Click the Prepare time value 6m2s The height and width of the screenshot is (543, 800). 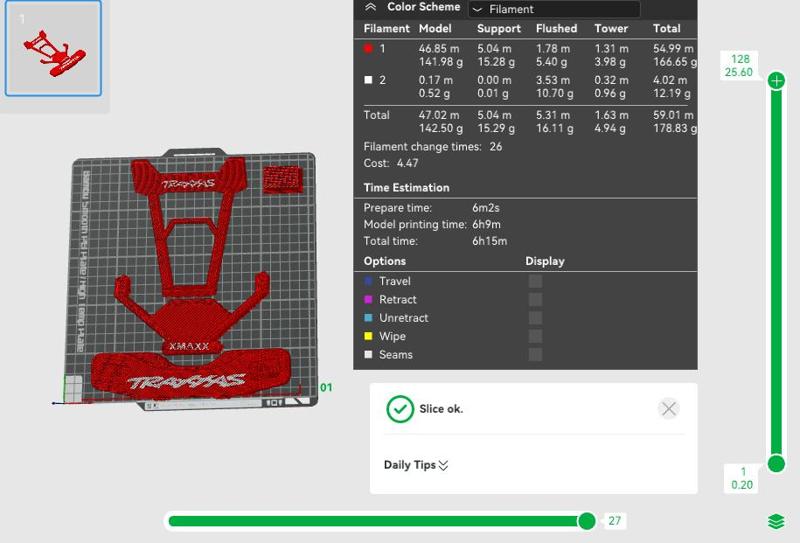pyautogui.click(x=486, y=208)
